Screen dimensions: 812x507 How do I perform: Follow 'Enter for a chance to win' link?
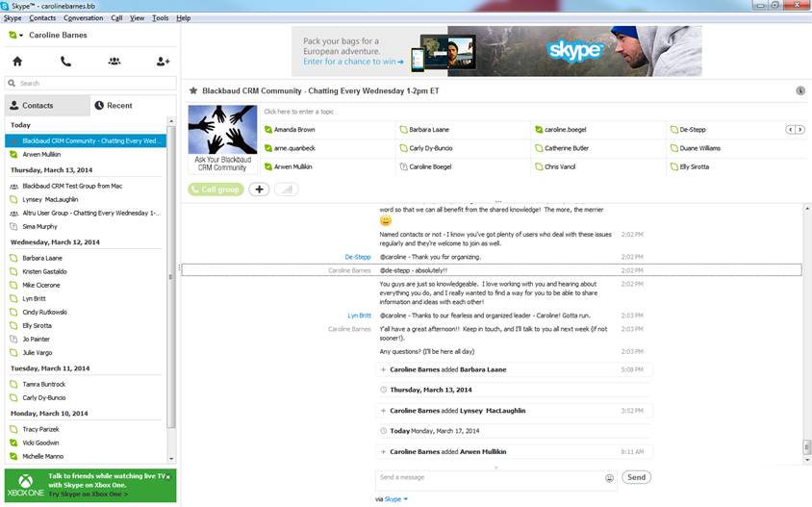353,62
